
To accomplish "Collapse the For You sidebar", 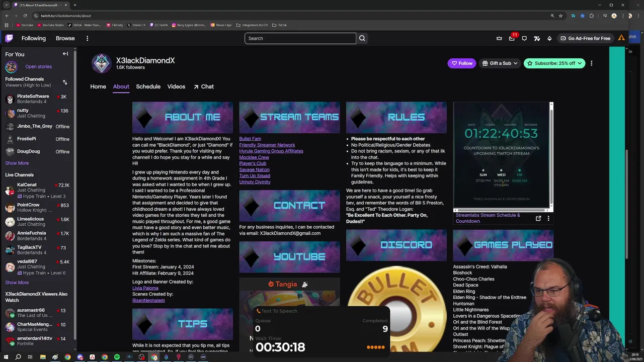I will (x=65, y=54).
